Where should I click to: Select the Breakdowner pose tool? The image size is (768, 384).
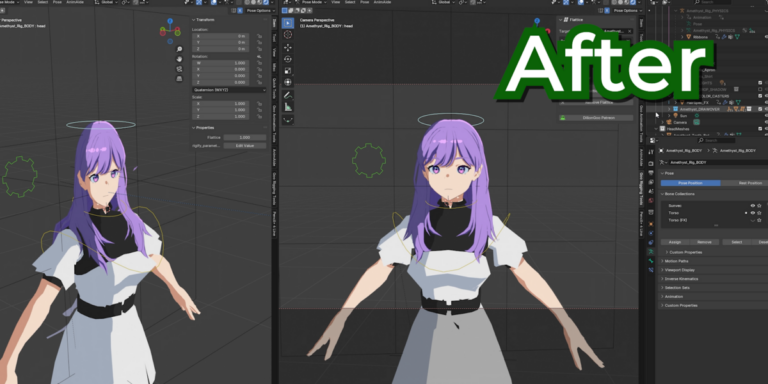(288, 120)
